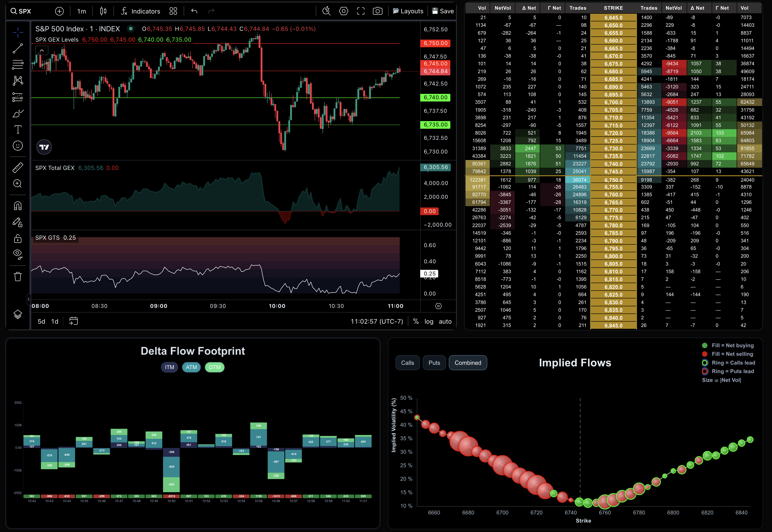Viewport: 772px width, 532px height.
Task: Activate the magnet snap mode icon
Action: pyautogui.click(x=18, y=206)
